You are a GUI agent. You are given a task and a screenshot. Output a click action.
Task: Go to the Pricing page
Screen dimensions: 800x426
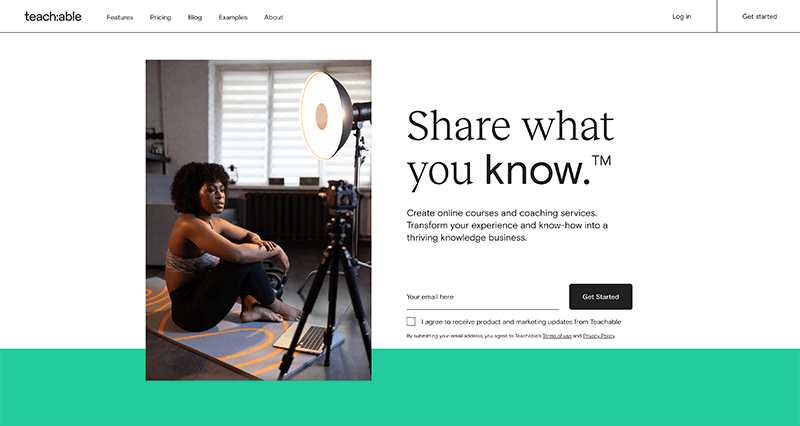pyautogui.click(x=160, y=17)
